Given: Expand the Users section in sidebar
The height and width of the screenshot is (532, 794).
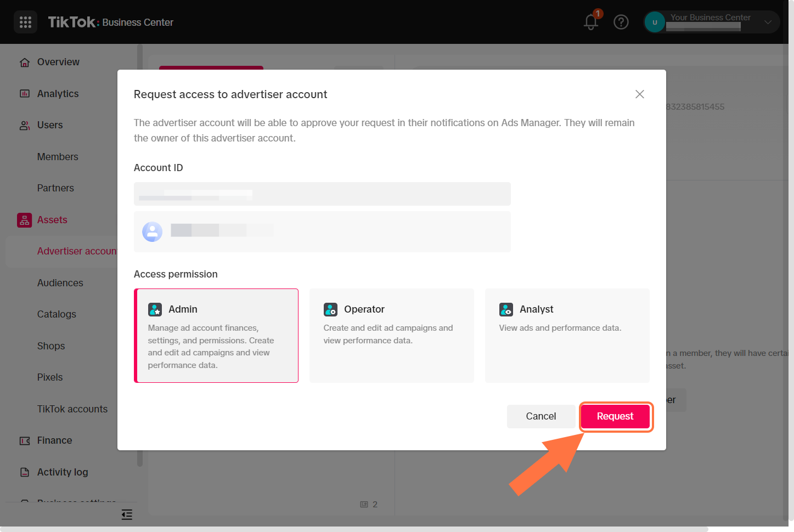Looking at the screenshot, I should (x=50, y=125).
